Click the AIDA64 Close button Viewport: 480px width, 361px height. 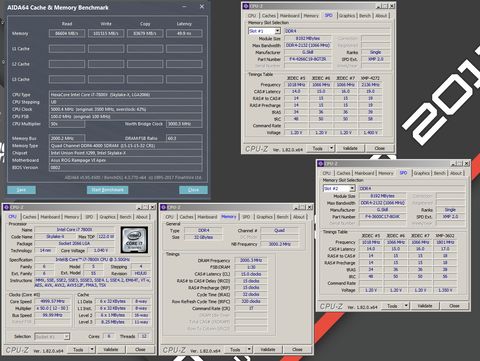tap(193, 190)
